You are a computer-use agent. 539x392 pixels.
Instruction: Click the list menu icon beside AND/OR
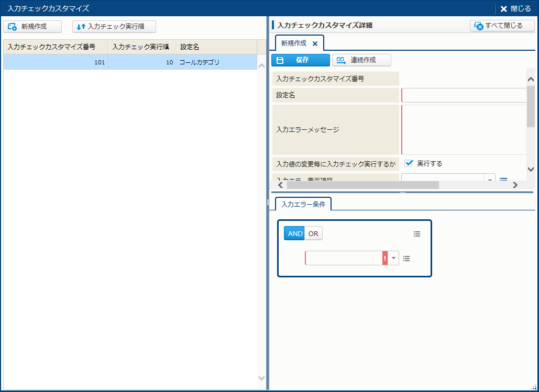417,234
